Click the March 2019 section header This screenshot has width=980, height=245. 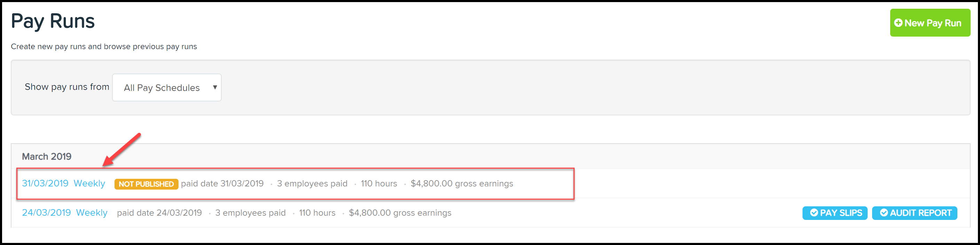coord(47,156)
